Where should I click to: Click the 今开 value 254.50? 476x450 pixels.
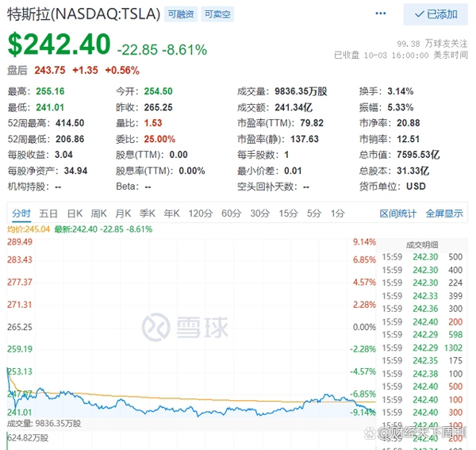[158, 91]
